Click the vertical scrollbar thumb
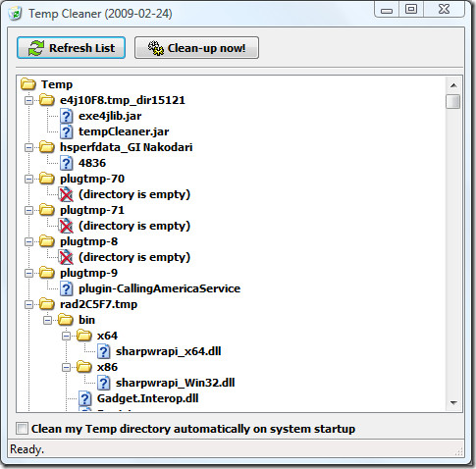Image resolution: width=476 pixels, height=469 pixels. 453,101
